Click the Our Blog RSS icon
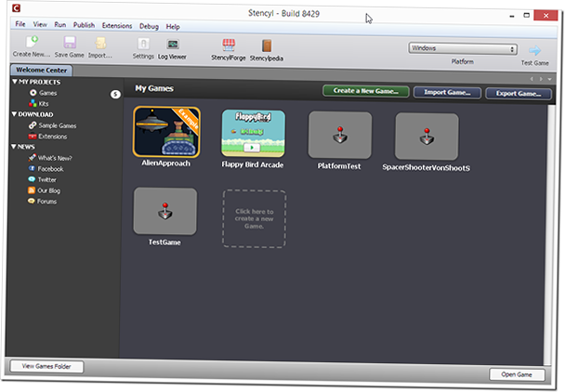This screenshot has width=565, height=392. point(32,189)
